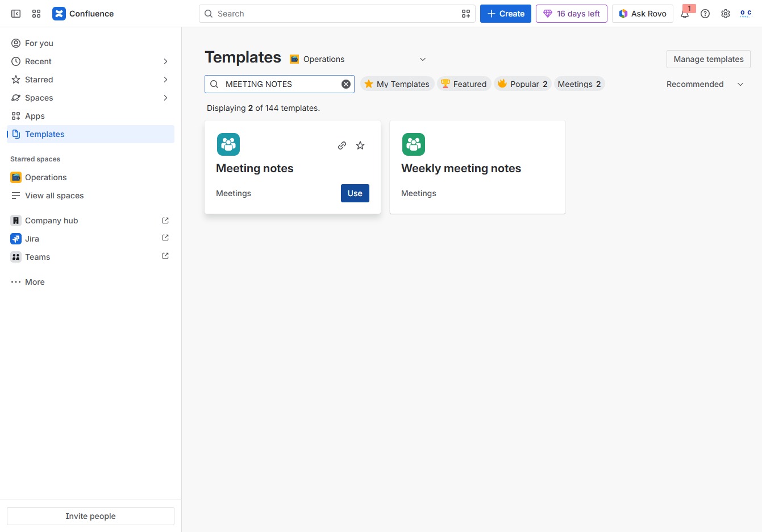Screen dimensions: 762x532
Task: Open Jira external link icon
Action: click(x=165, y=238)
